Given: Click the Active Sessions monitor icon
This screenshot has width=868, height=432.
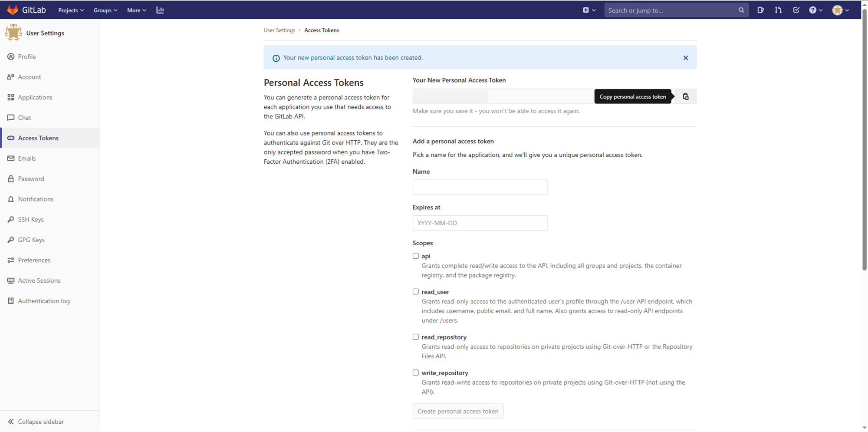Looking at the screenshot, I should pyautogui.click(x=11, y=281).
